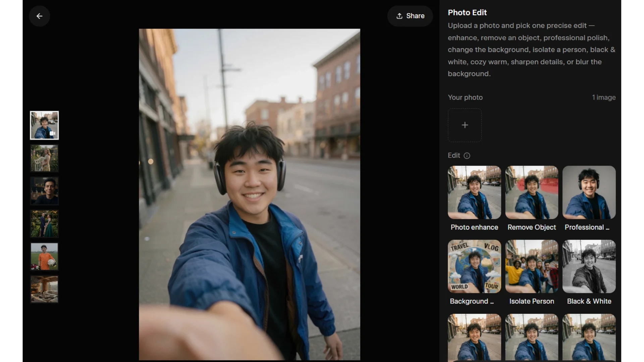Open the Edit info icon
The image size is (644, 362).
point(467,156)
